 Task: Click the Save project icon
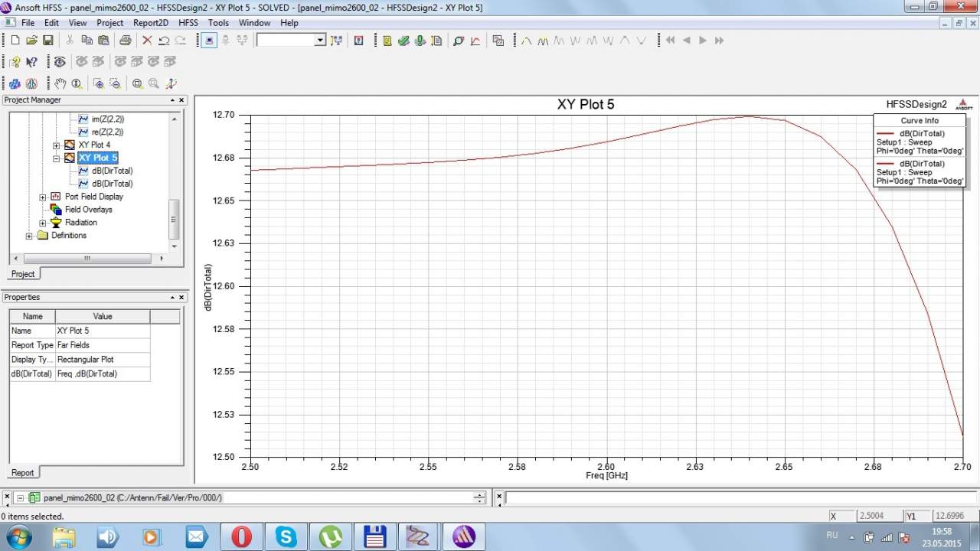[x=47, y=41]
